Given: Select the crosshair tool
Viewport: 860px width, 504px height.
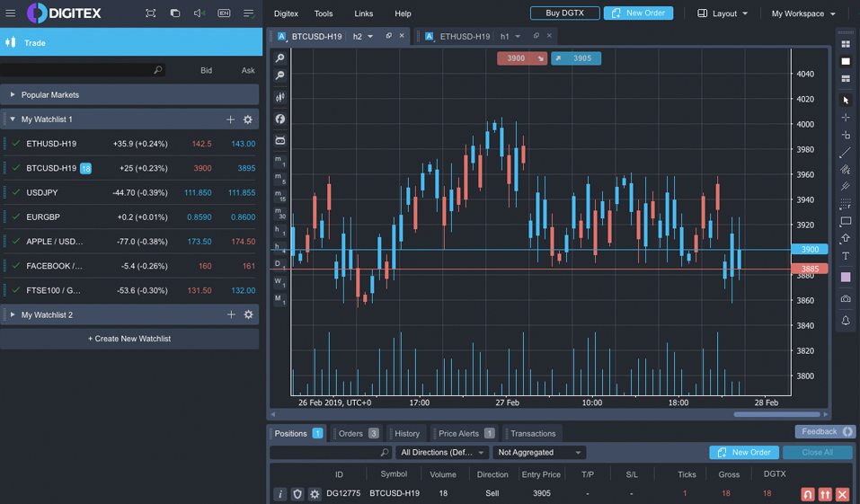Looking at the screenshot, I should pos(846,118).
